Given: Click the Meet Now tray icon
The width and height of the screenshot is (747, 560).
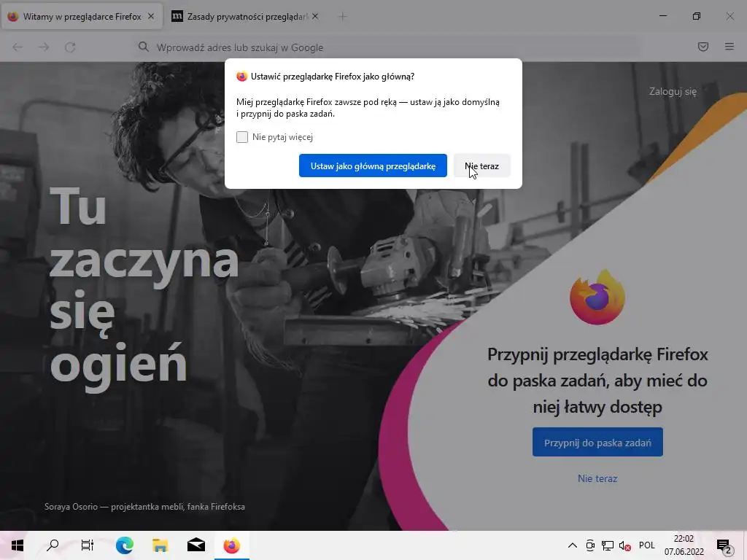Looking at the screenshot, I should pos(590,545).
